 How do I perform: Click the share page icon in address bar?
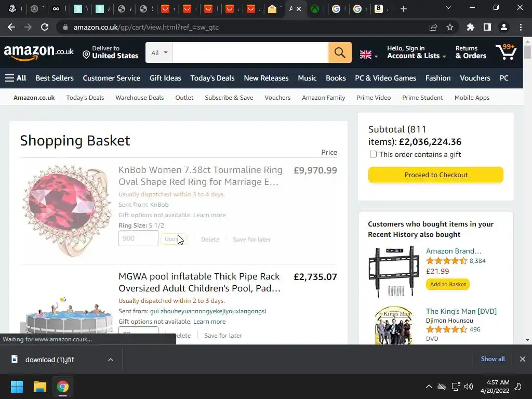[433, 27]
